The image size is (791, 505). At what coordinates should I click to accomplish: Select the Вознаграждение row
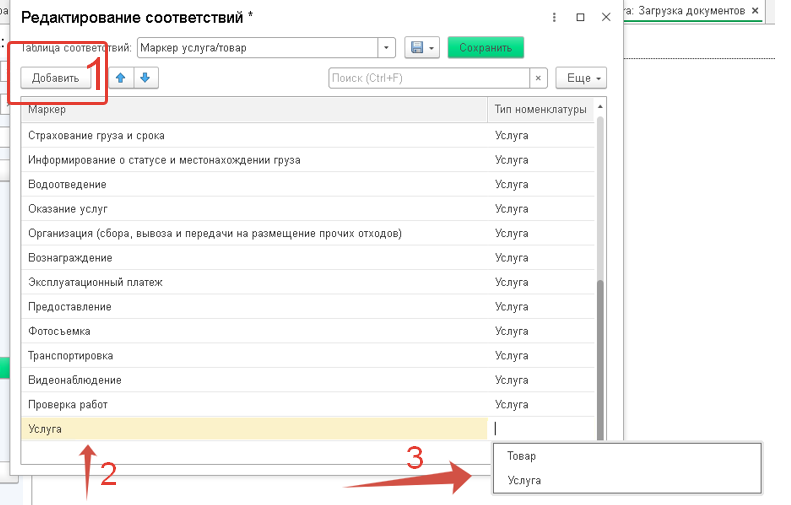308,258
